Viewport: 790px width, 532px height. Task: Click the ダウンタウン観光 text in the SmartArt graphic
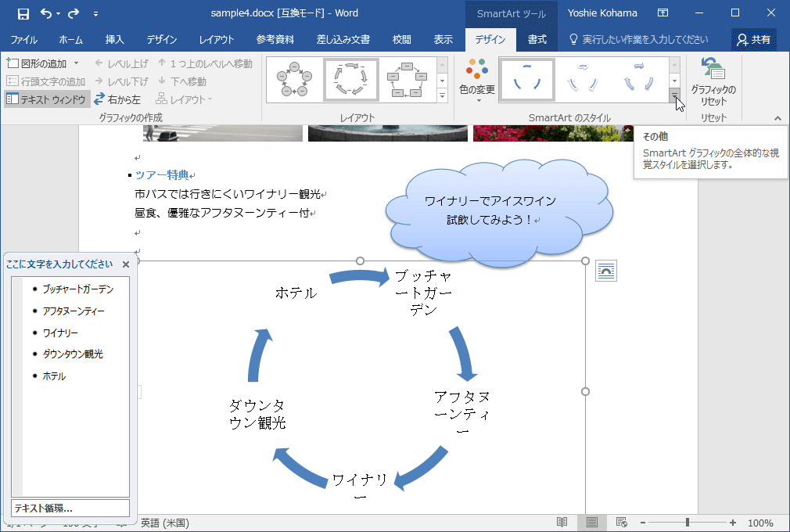(257, 414)
